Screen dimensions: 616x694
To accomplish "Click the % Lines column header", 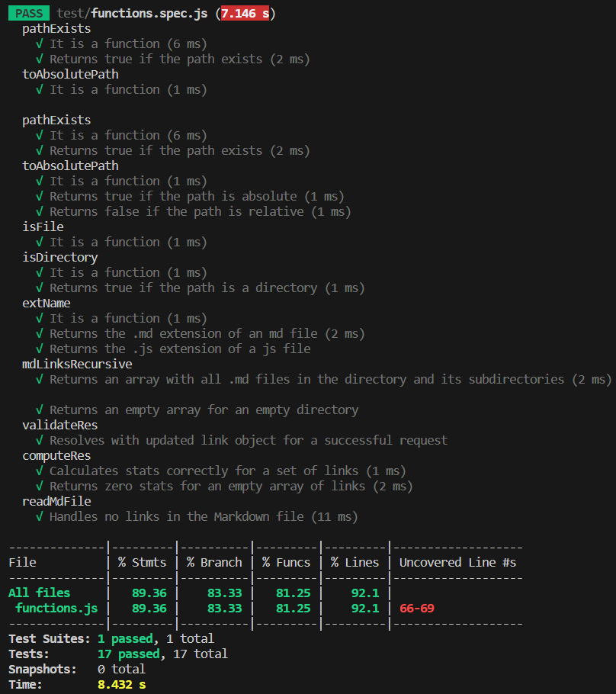I will pos(355,563).
